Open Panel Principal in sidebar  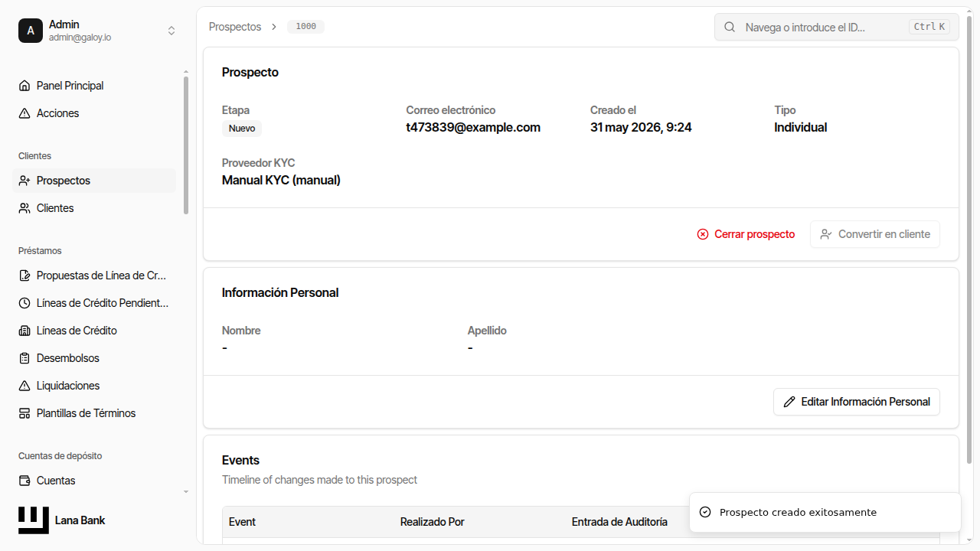pos(95,86)
